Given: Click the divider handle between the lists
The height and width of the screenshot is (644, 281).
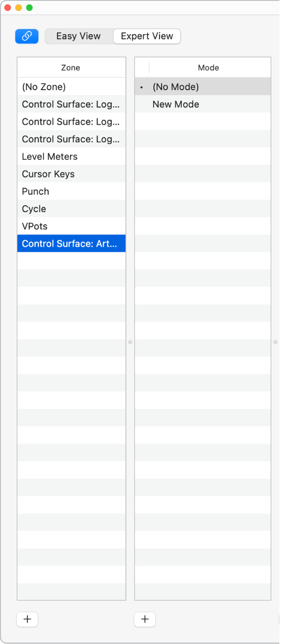Looking at the screenshot, I should click(x=130, y=342).
